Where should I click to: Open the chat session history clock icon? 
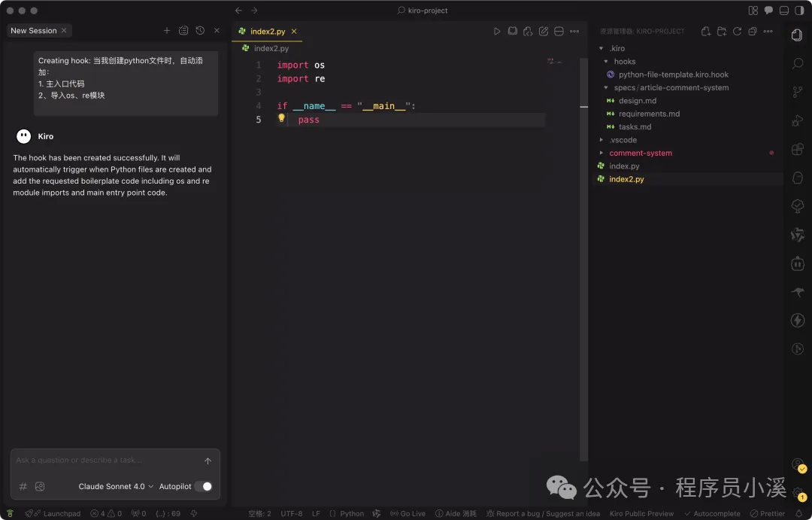200,31
